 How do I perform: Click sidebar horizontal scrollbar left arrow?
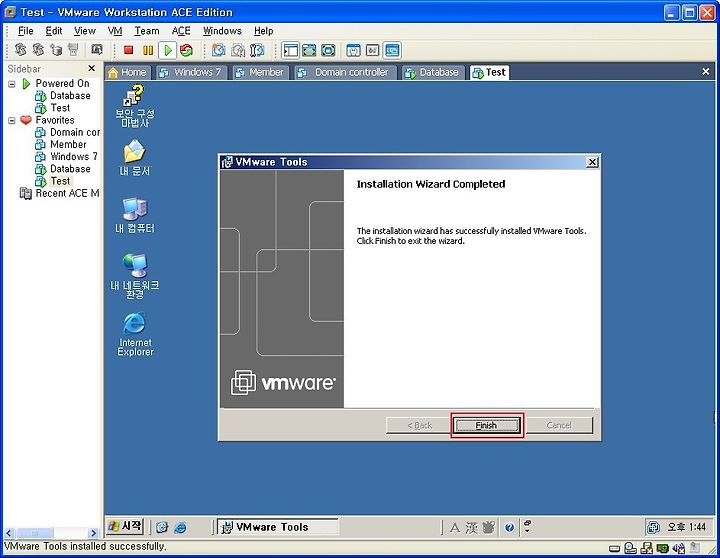pyautogui.click(x=9, y=533)
